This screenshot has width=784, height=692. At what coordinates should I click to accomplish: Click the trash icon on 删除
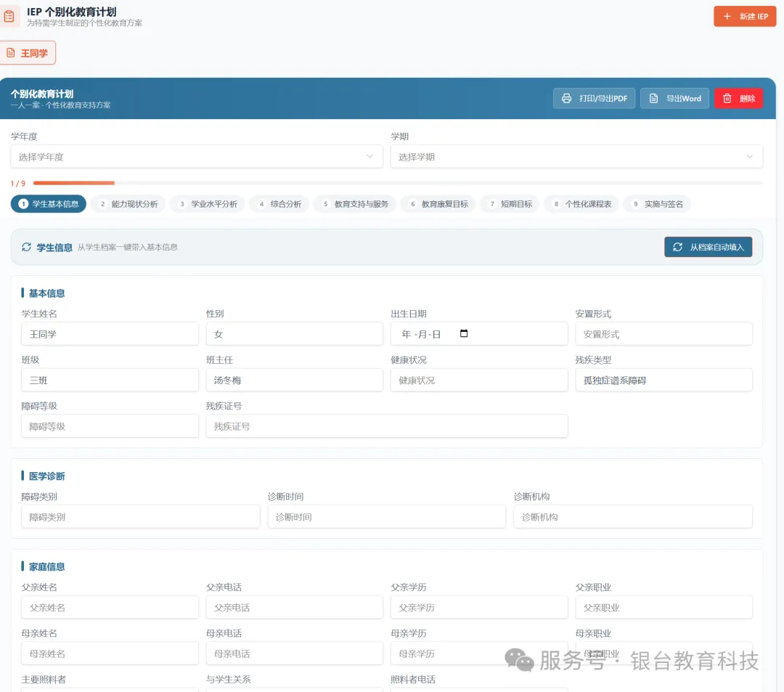[x=727, y=99]
